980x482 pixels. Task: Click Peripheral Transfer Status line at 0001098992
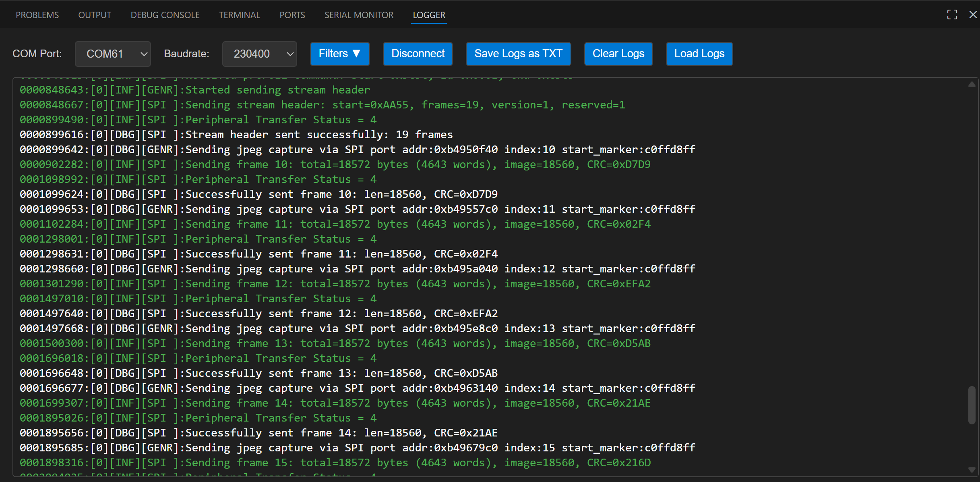click(198, 179)
